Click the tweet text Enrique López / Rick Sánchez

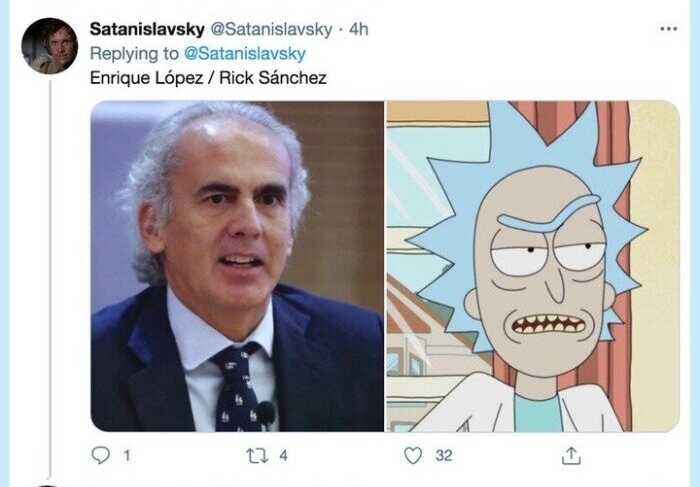coord(208,78)
